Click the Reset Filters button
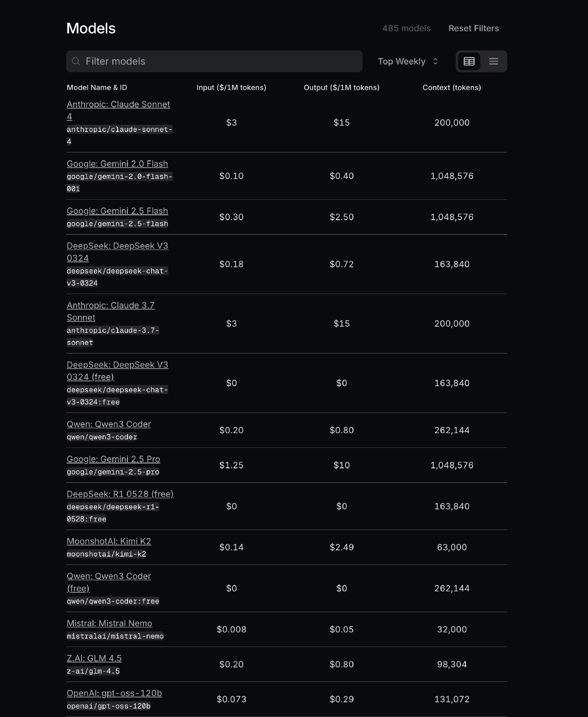This screenshot has width=588, height=717. (474, 28)
